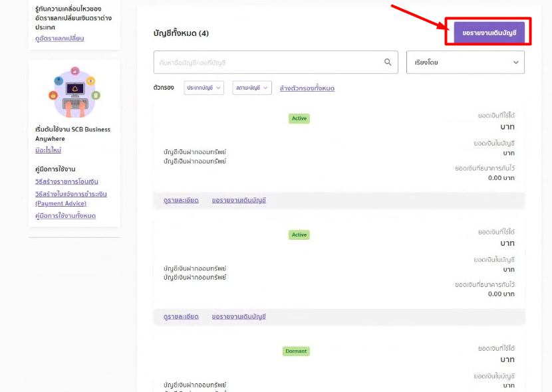Open คู่มือการใช้งานทั้งหมด link

(x=65, y=216)
